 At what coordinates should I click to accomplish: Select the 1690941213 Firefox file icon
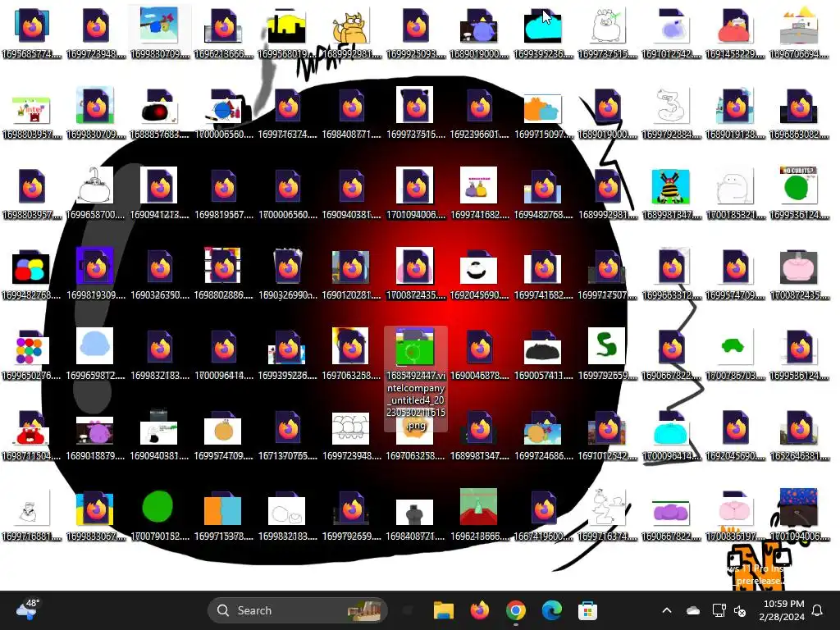click(159, 194)
